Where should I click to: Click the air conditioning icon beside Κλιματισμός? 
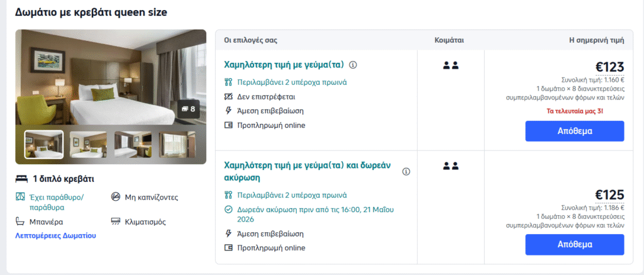116,222
